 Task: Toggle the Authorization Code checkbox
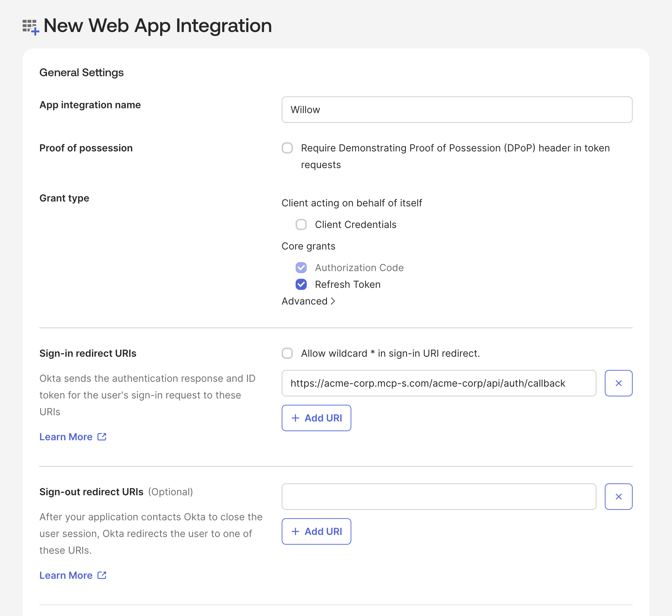tap(301, 268)
